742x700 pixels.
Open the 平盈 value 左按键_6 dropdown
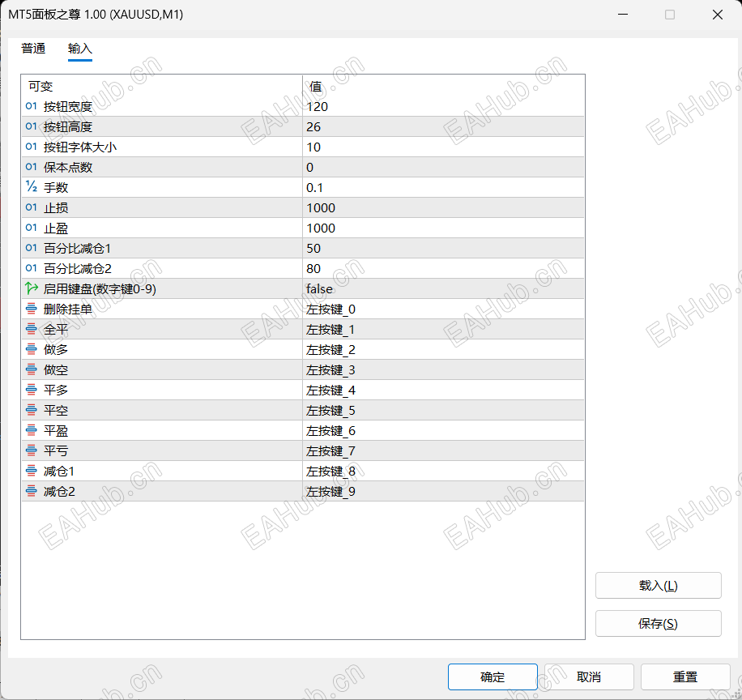point(443,431)
